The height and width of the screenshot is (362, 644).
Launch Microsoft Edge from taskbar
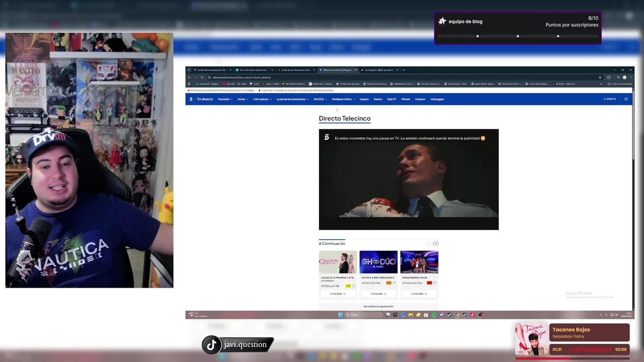(403, 315)
